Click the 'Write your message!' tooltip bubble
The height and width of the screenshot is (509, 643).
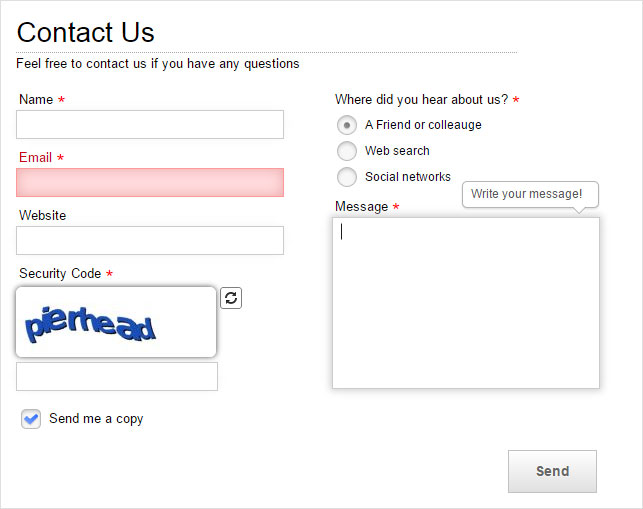(x=530, y=194)
